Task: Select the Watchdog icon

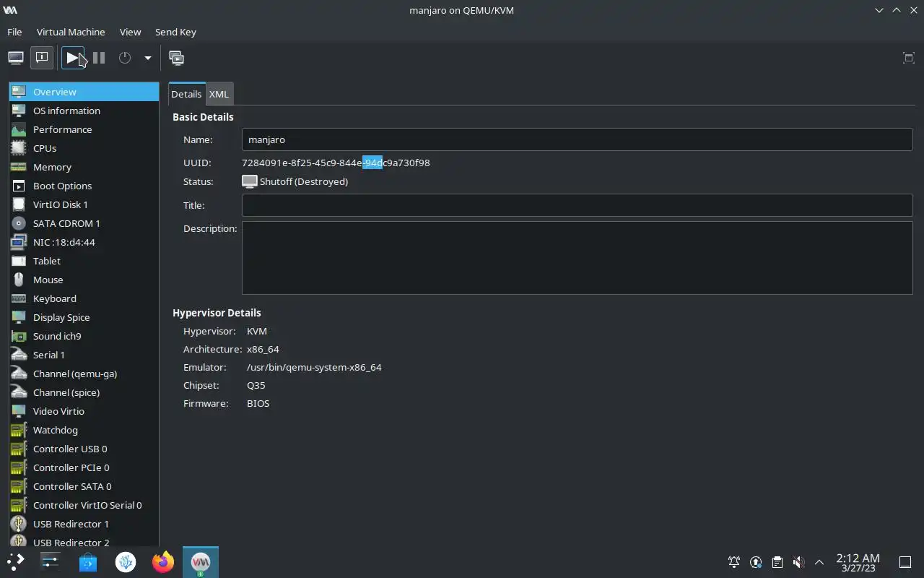Action: point(19,430)
